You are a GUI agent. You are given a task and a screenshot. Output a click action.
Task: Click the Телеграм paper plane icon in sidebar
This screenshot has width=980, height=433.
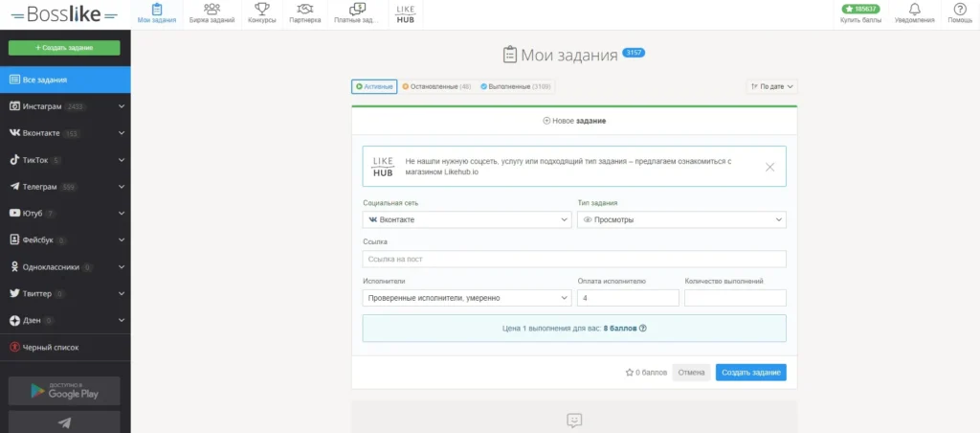(x=15, y=187)
